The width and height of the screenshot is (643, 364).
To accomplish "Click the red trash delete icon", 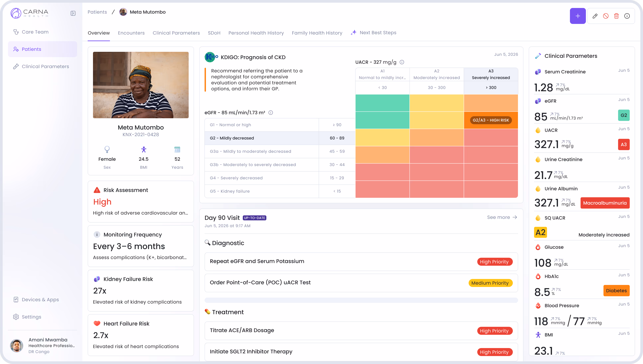I will 616,16.
